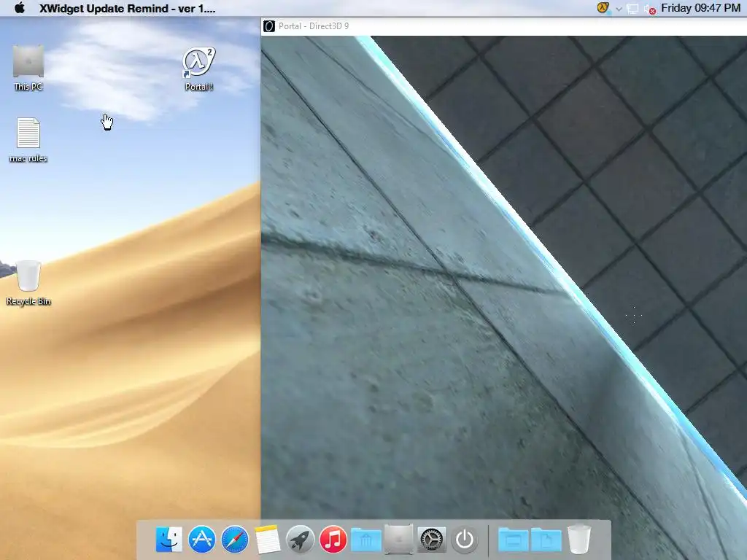This screenshot has width=747, height=560.
Task: Launch iTunes music icon in dock
Action: [333, 540]
